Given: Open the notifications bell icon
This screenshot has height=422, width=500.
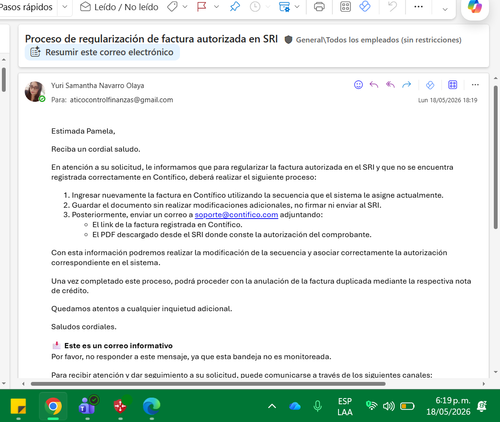Looking at the screenshot, I should point(482,406).
